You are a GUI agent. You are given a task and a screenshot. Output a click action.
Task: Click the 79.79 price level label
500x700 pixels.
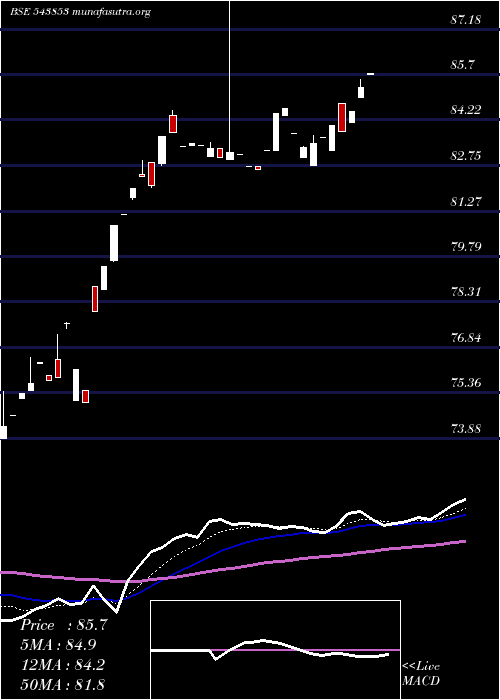pyautogui.click(x=466, y=246)
